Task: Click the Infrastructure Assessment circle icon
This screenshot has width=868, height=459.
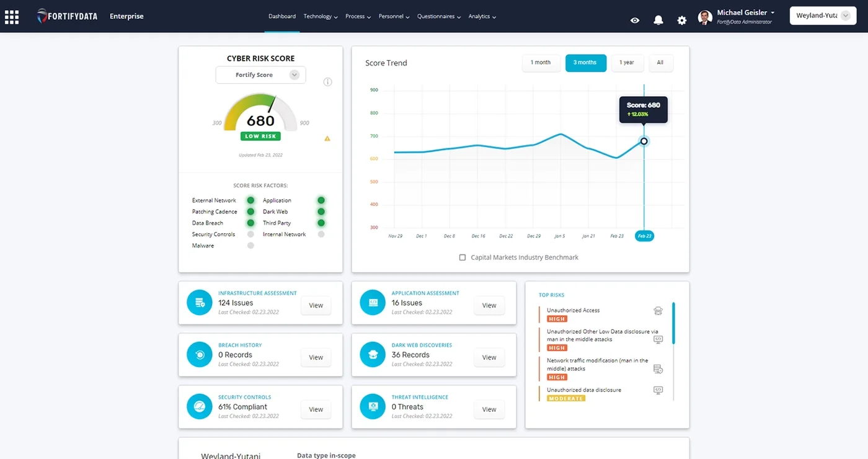Action: 200,303
